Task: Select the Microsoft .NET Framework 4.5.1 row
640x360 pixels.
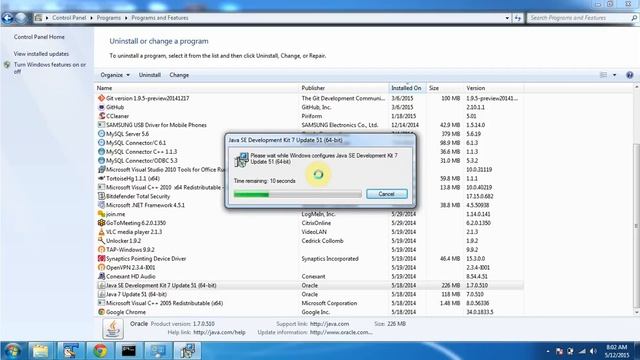Action: click(x=310, y=205)
